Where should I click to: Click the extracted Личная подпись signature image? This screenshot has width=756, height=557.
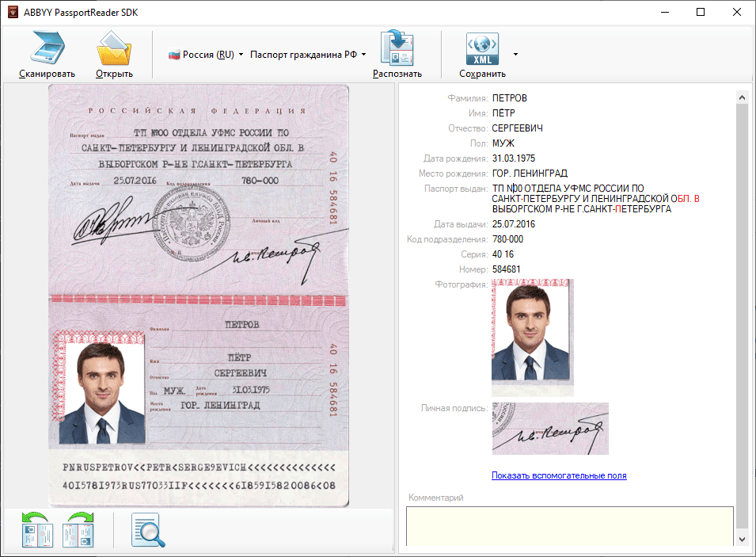click(550, 429)
